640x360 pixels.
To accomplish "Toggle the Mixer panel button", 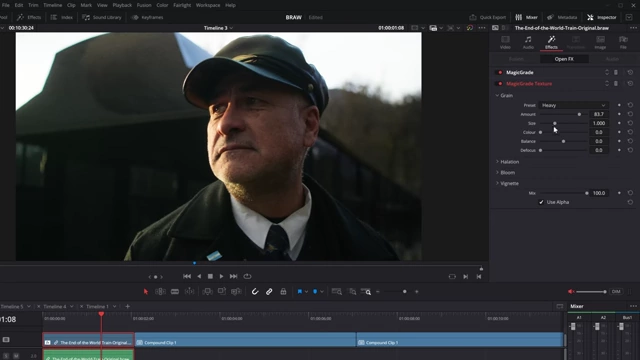I will pyautogui.click(x=527, y=17).
